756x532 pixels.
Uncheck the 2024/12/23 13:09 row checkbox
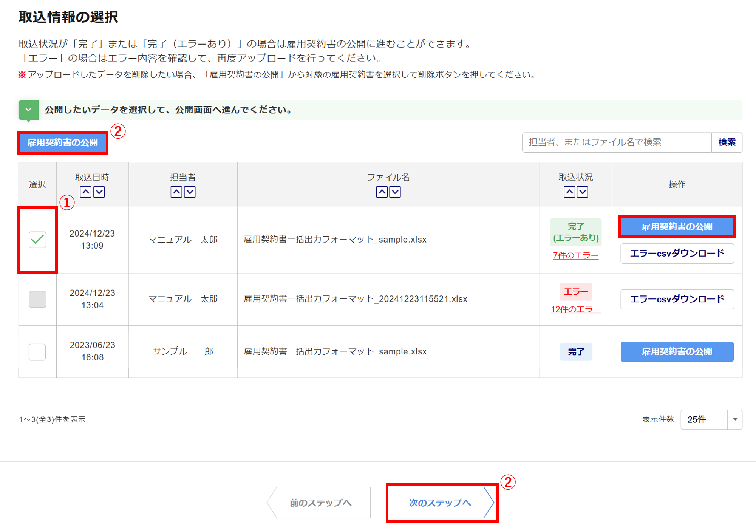[37, 240]
